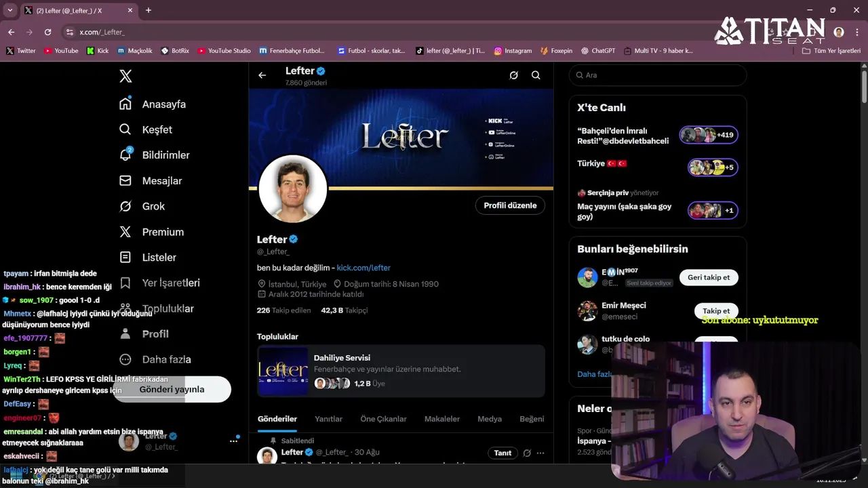Open YouTube bookmark
Viewport: 868px width, 488px height.
click(61, 51)
